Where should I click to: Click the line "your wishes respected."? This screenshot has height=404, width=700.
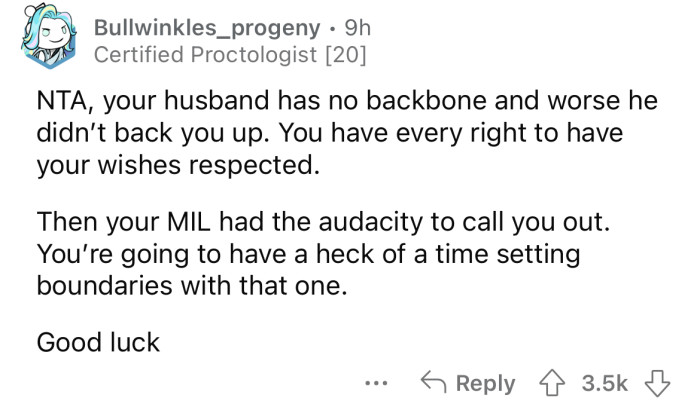[179, 165]
